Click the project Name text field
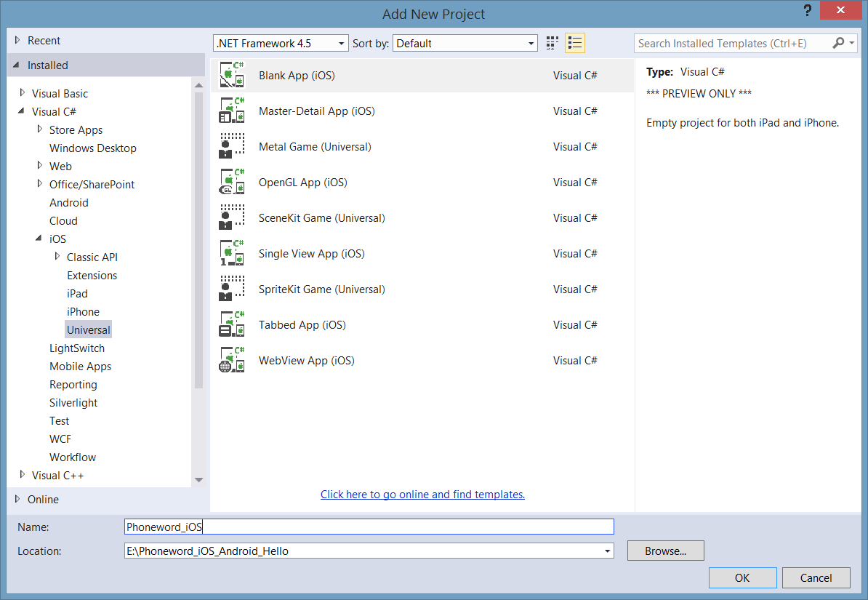 [x=369, y=527]
